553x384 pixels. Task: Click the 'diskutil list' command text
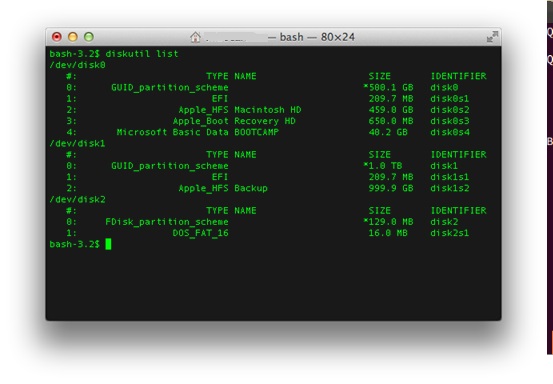(142, 54)
